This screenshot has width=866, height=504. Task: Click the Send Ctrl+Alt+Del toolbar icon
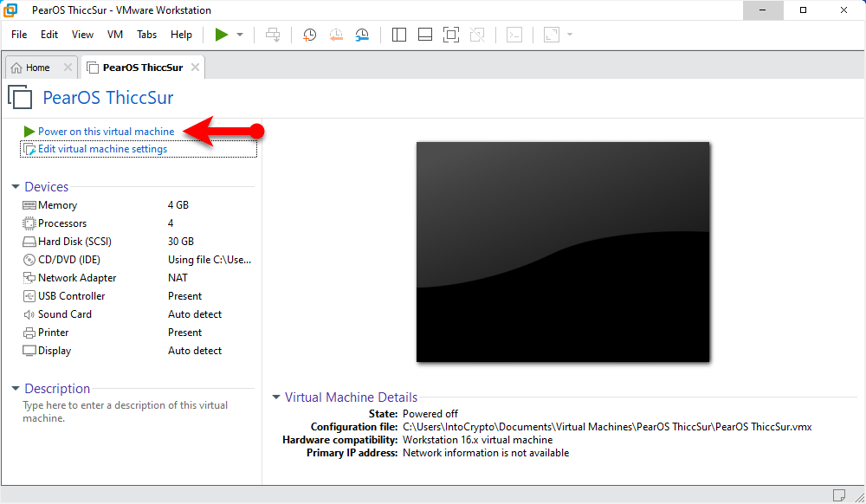click(x=273, y=35)
